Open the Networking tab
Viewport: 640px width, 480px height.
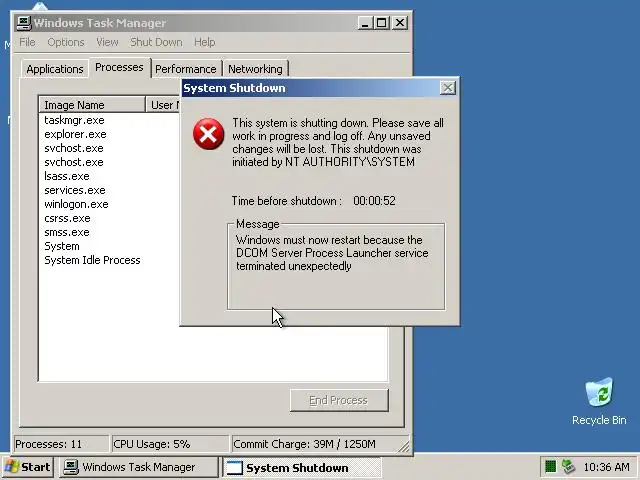click(255, 69)
